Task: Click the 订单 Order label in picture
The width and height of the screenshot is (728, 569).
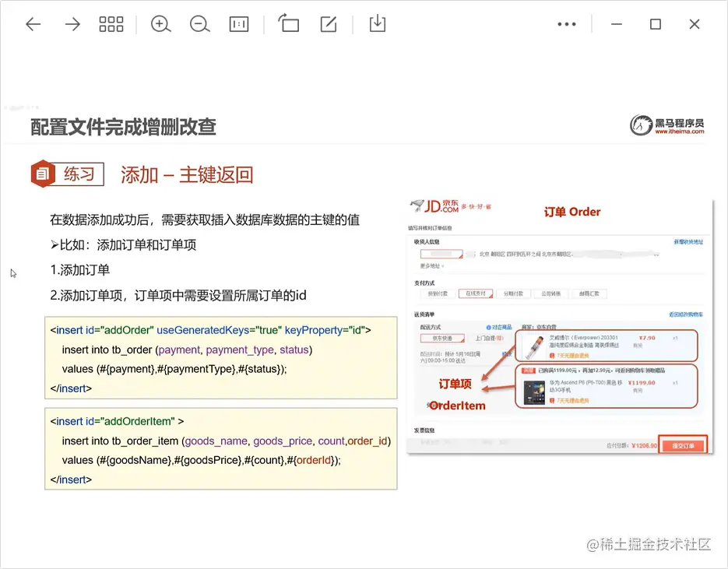Action: [572, 212]
